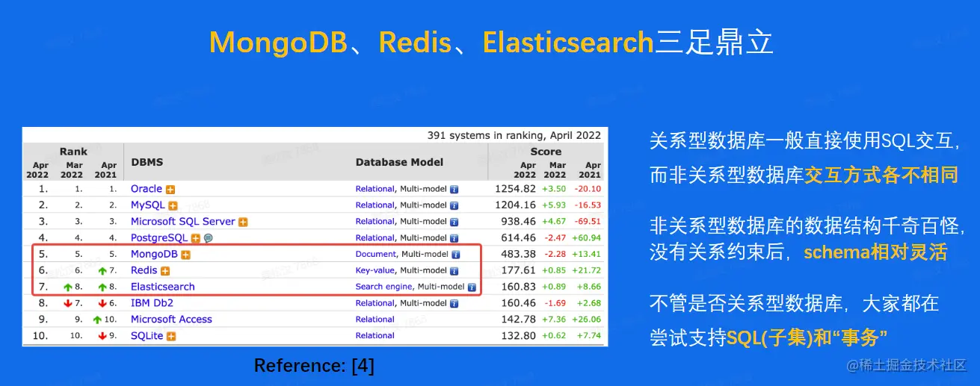Viewport: 980px width, 386px height.
Task: Click the Relational link in SQLite row
Action: [x=375, y=337]
